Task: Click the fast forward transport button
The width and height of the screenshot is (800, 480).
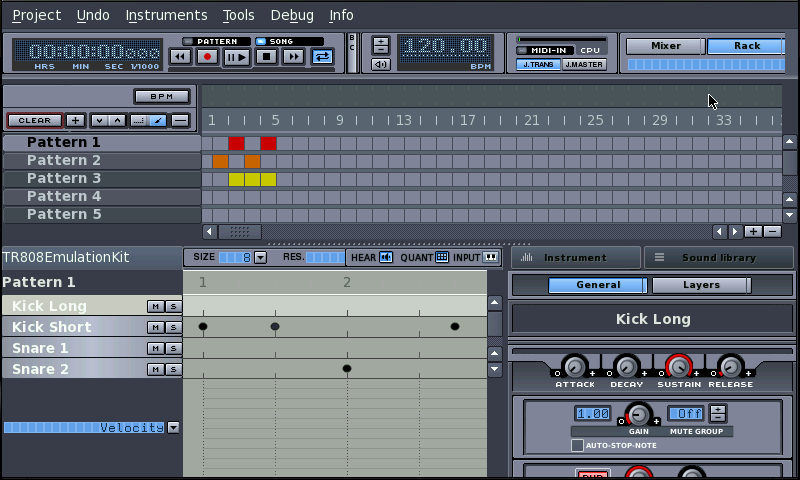Action: click(294, 57)
